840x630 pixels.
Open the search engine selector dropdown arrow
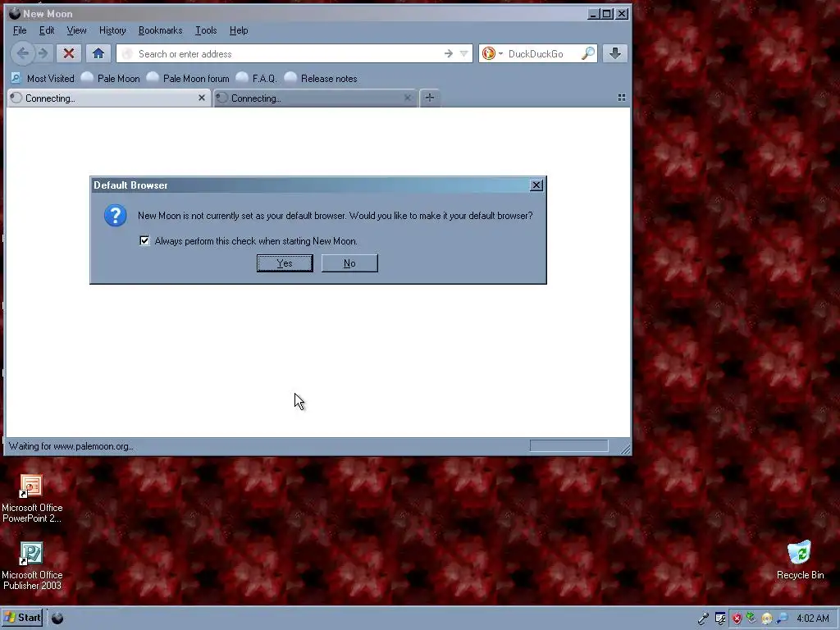501,53
